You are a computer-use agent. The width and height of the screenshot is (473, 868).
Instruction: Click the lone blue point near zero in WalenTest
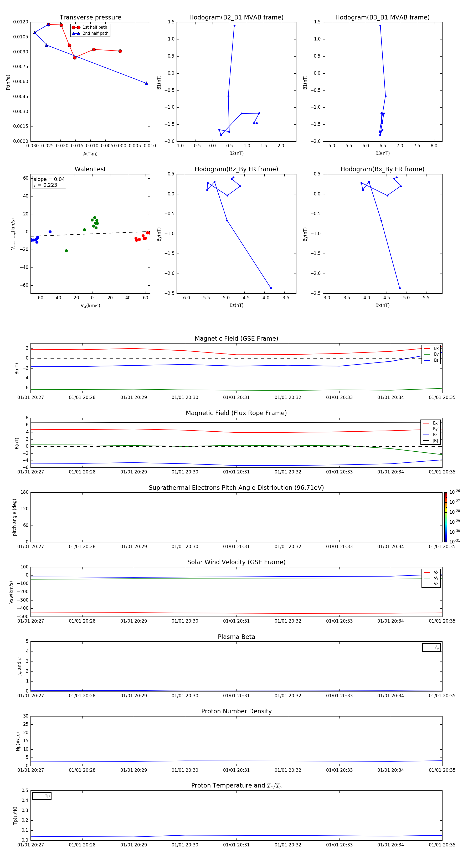point(50,232)
